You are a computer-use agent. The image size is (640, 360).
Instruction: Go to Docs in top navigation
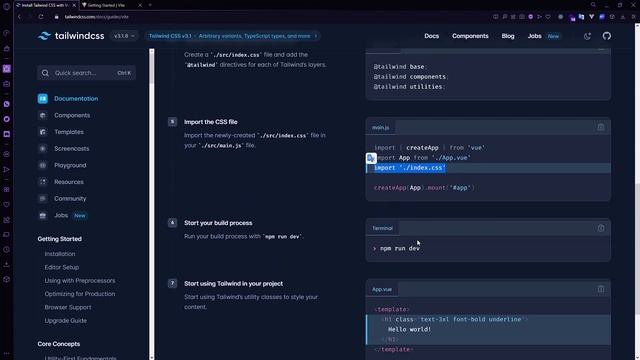coord(431,36)
